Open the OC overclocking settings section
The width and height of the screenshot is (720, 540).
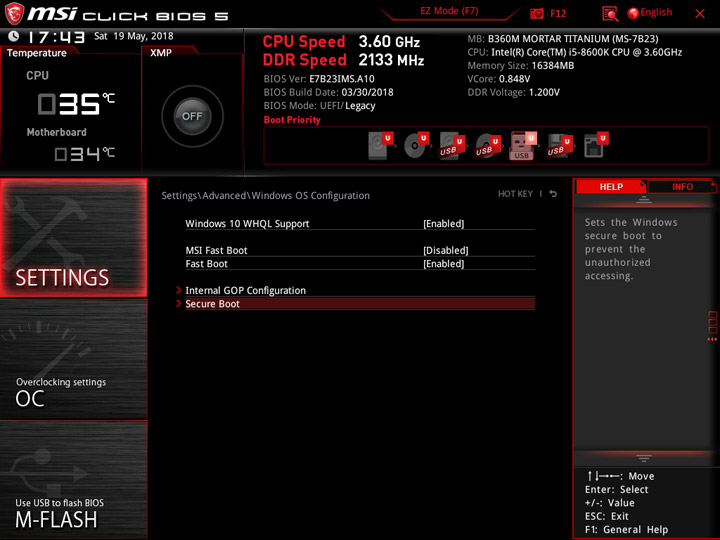pyautogui.click(x=74, y=359)
